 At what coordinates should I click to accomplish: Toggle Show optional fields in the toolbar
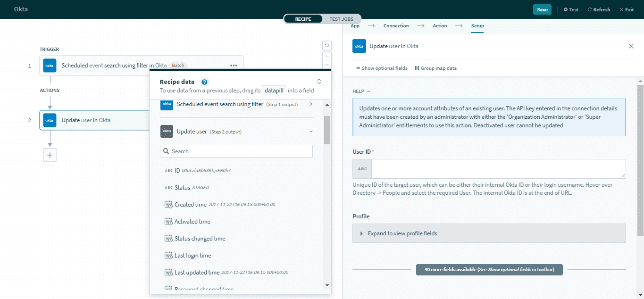pos(381,68)
